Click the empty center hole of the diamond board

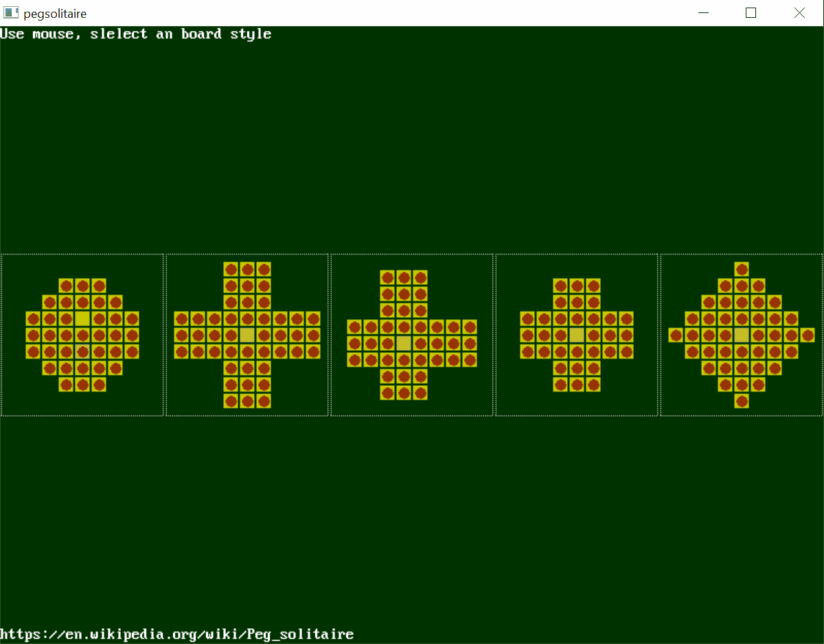coord(742,335)
